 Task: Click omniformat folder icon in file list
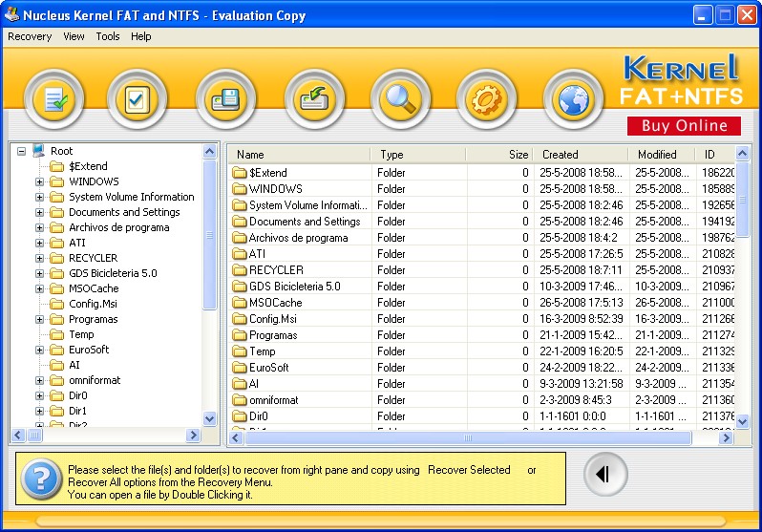pos(239,400)
